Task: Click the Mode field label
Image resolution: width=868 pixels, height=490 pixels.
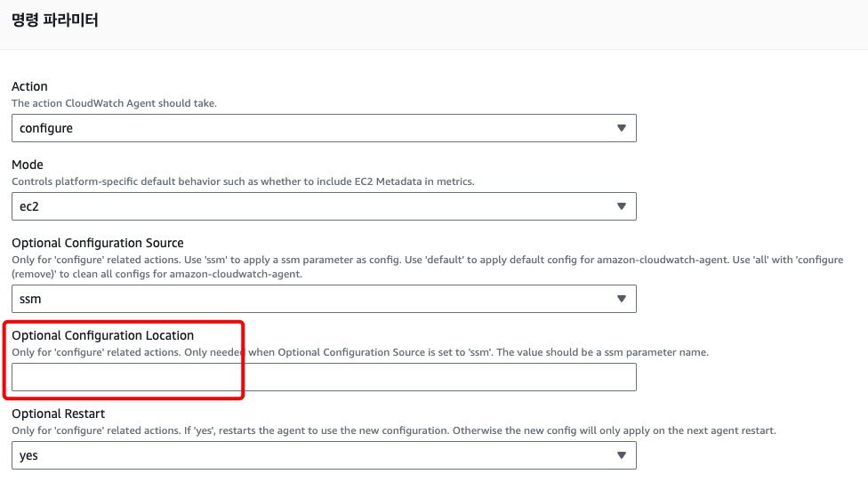Action: pos(27,165)
